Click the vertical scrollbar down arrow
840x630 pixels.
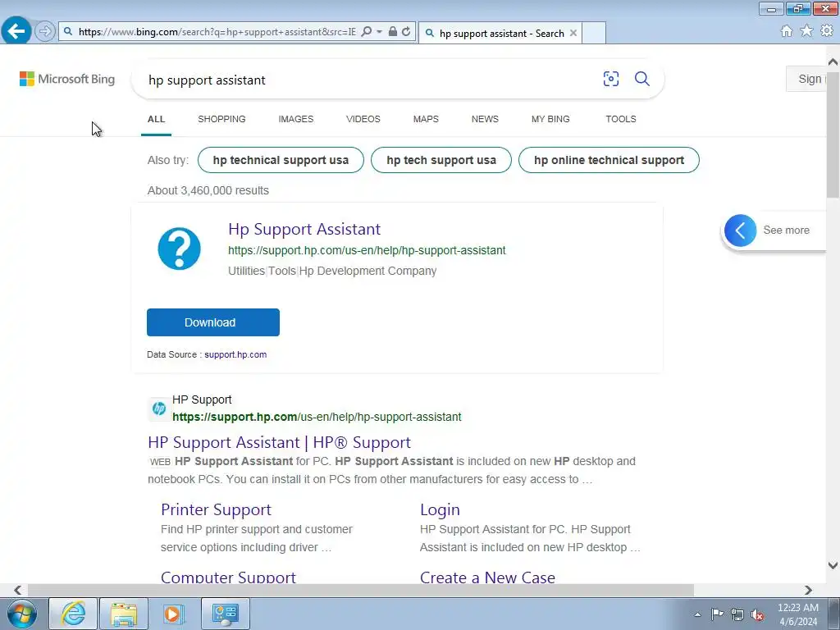(x=833, y=565)
